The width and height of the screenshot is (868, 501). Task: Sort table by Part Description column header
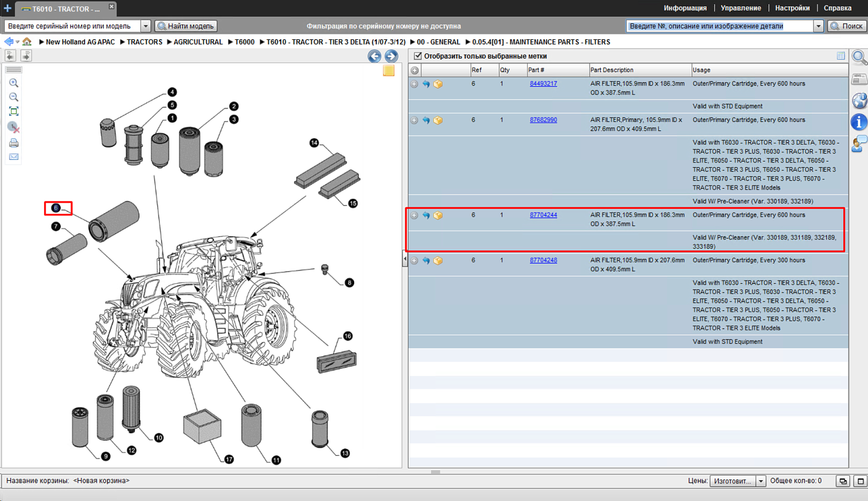[639, 70]
